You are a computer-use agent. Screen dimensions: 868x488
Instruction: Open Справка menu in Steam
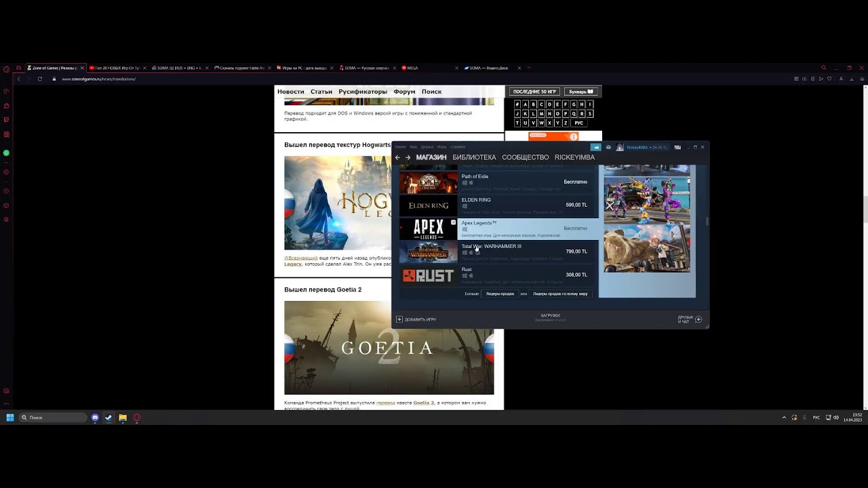pyautogui.click(x=458, y=147)
